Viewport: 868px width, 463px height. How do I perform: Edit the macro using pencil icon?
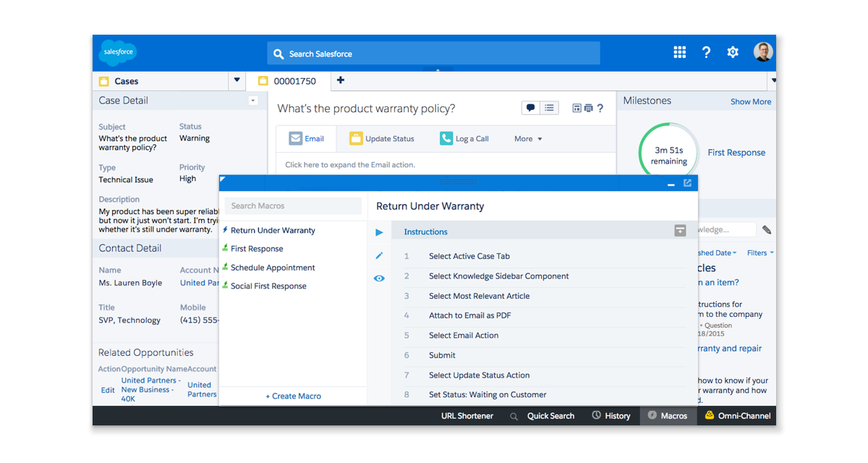tap(379, 255)
